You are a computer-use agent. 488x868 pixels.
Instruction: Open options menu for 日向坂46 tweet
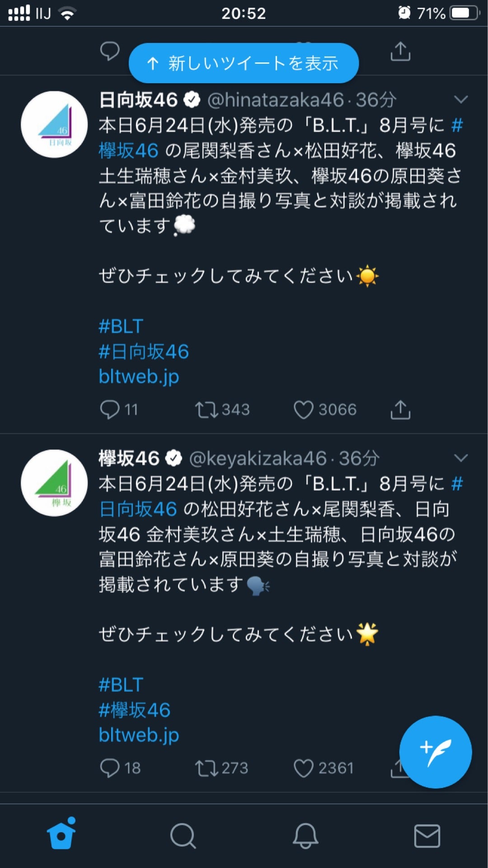[461, 99]
